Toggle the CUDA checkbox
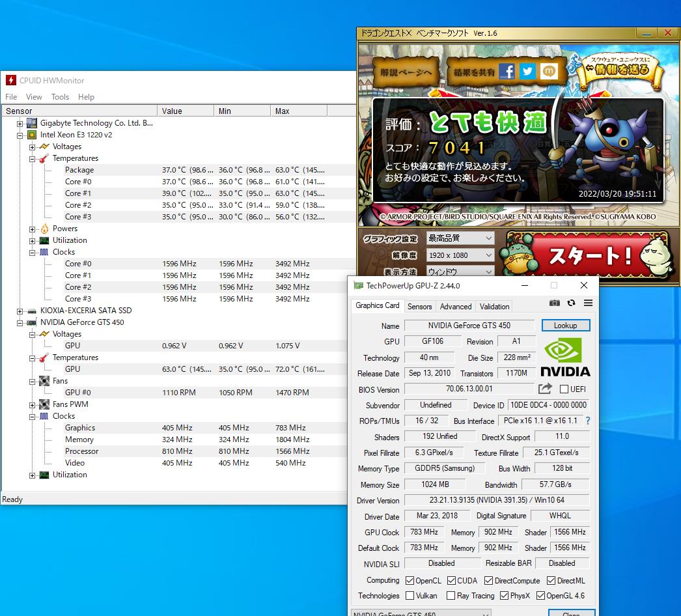This screenshot has height=616, width=681. (x=451, y=580)
